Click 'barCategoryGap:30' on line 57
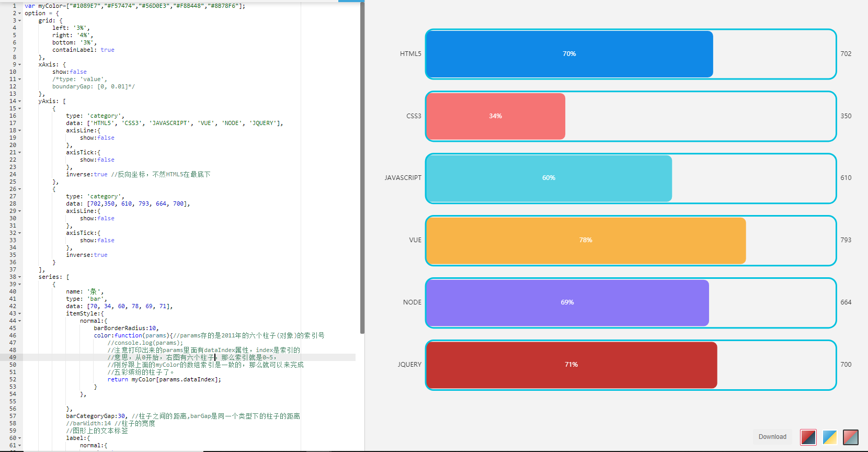Viewport: 868px width, 452px height. pyautogui.click(x=97, y=416)
